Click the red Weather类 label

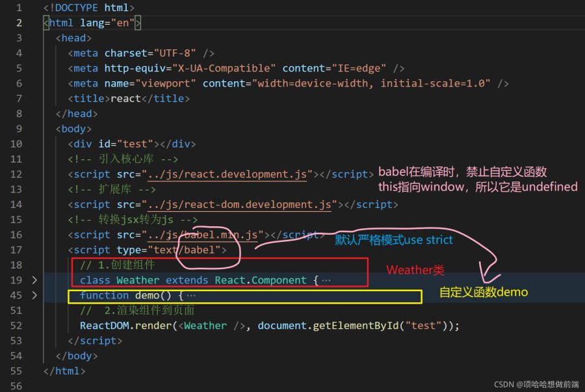415,270
